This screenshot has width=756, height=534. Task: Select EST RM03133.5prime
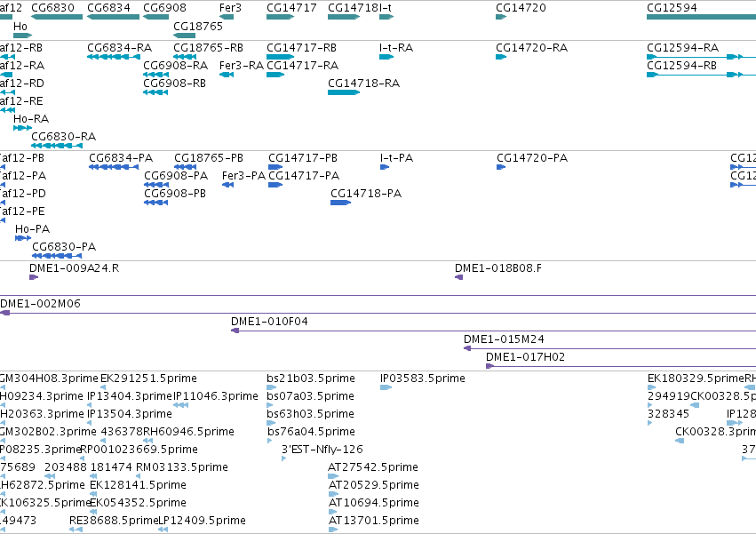pyautogui.click(x=139, y=476)
